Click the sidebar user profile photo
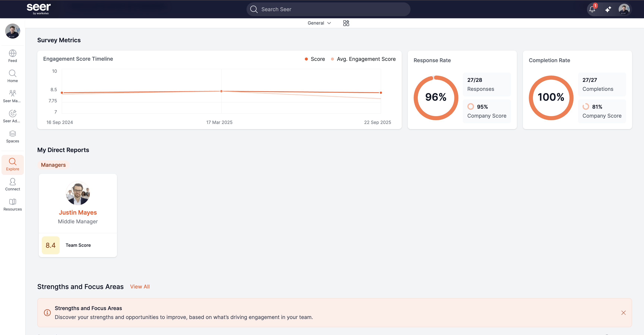The width and height of the screenshot is (644, 335). 12,31
